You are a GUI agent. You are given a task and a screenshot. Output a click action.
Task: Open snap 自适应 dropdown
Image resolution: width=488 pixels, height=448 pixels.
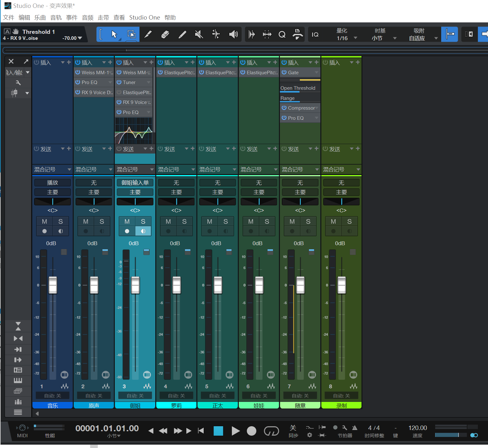click(x=436, y=38)
